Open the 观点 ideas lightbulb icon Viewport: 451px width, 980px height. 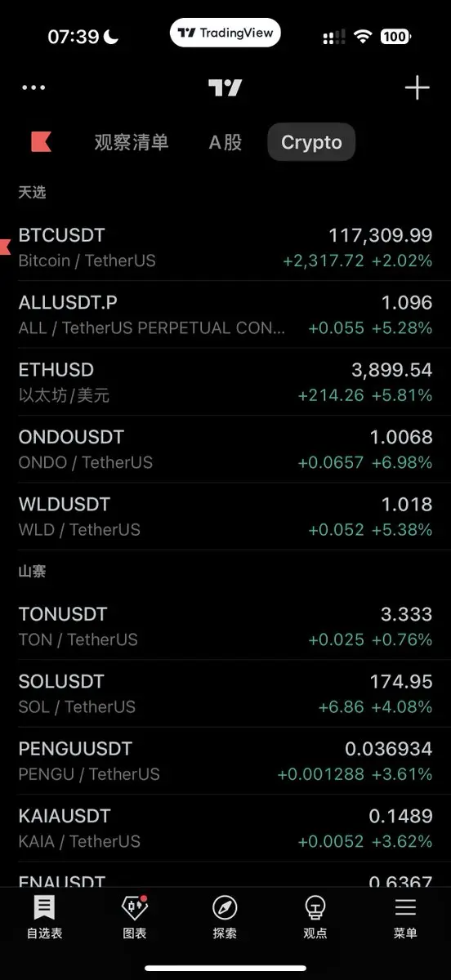315,916
